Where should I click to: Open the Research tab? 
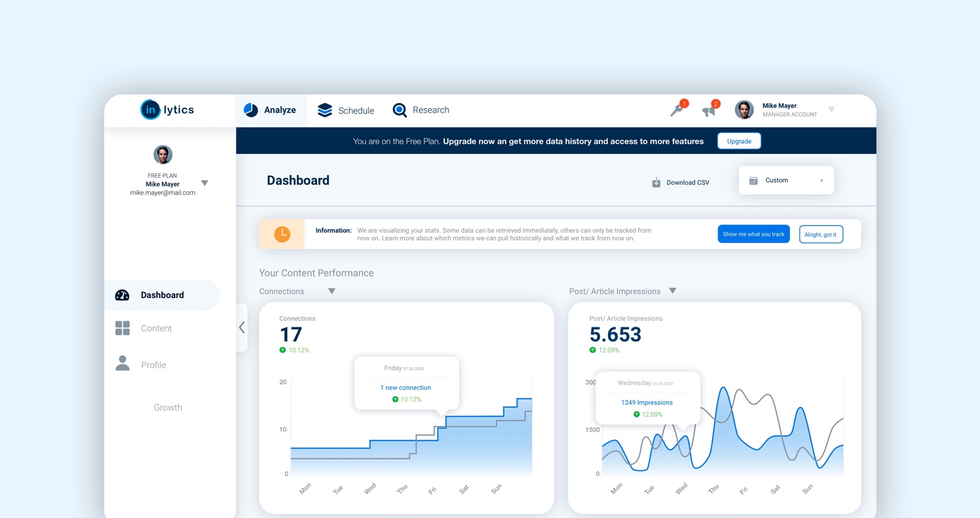[x=420, y=110]
